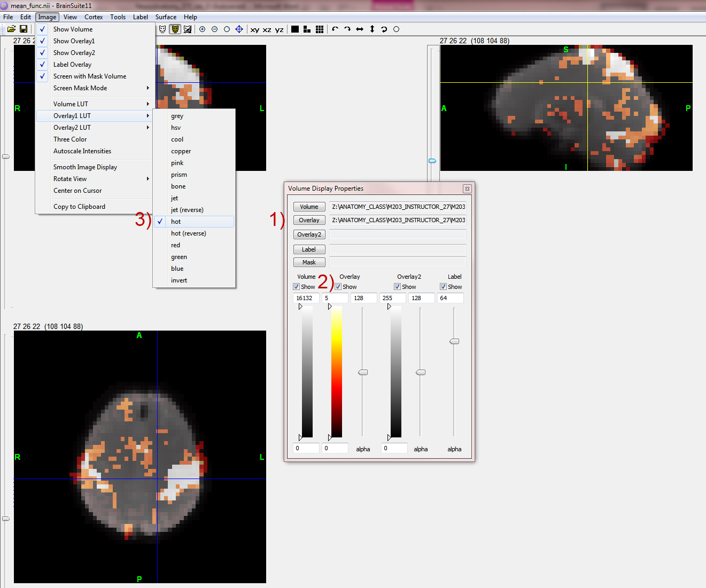The width and height of the screenshot is (706, 588).
Task: Uncheck Overlay Show checkbox in properties panel
Action: tap(338, 287)
